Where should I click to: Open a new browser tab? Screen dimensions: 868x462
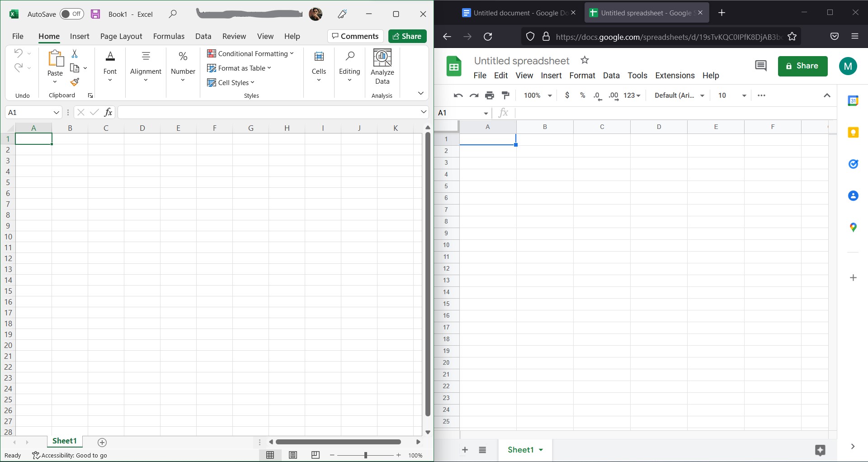pyautogui.click(x=722, y=13)
